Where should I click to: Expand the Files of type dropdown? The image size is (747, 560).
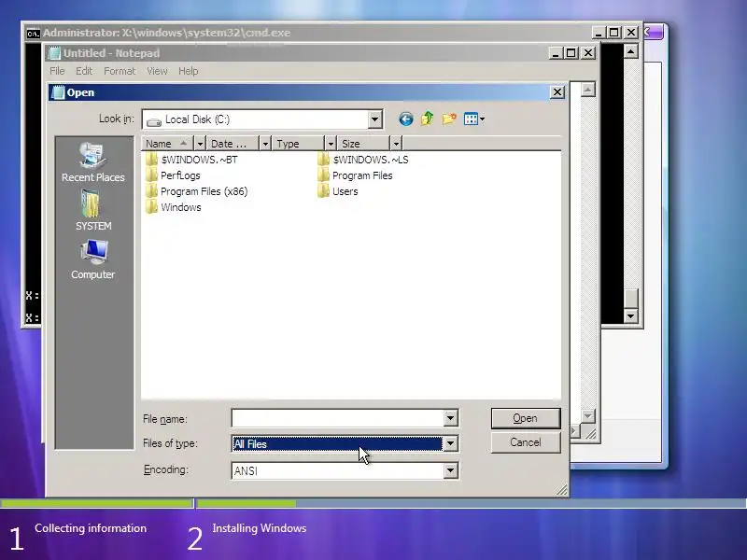coord(450,444)
